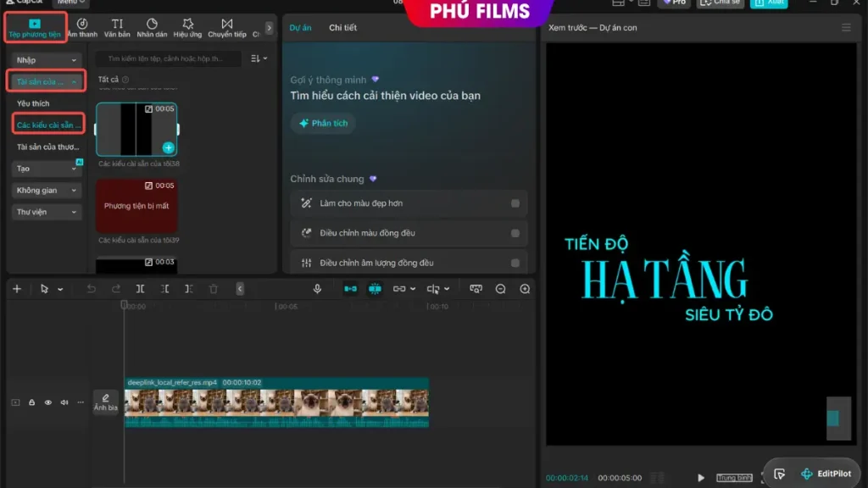The width and height of the screenshot is (868, 488).
Task: Open the Ảnh bìa cover editor
Action: tap(105, 402)
